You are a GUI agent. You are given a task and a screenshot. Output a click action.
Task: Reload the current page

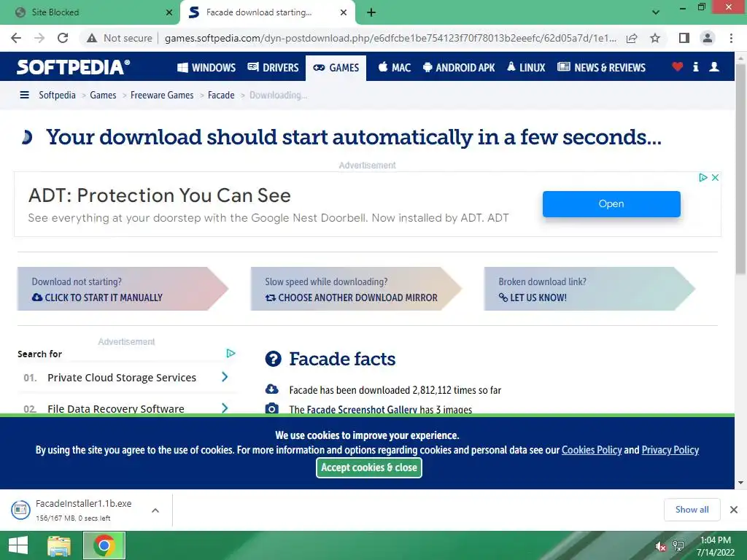point(63,38)
